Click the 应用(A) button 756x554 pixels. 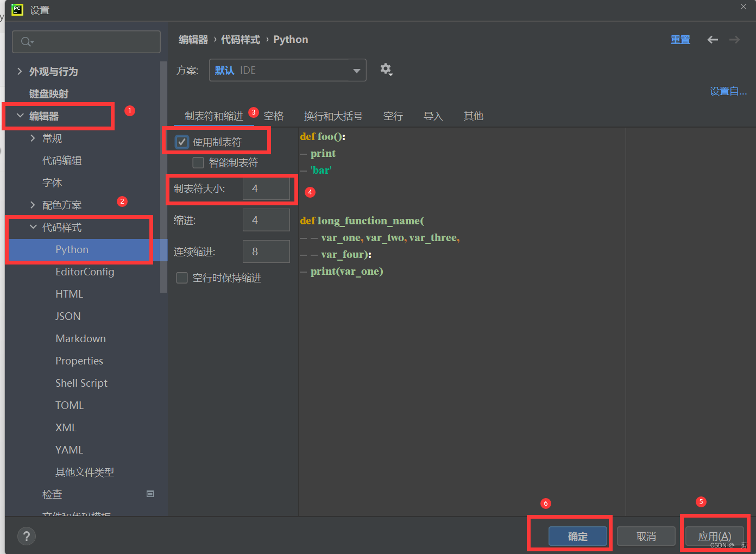(714, 536)
